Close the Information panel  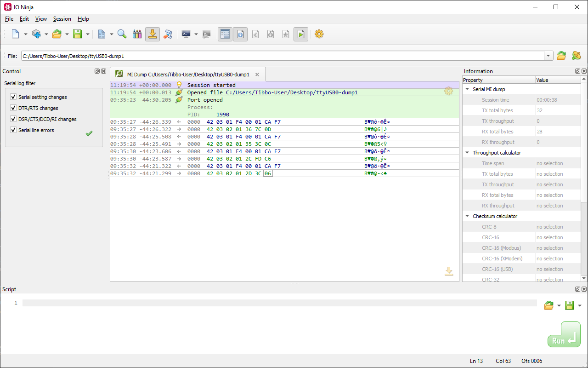[584, 71]
